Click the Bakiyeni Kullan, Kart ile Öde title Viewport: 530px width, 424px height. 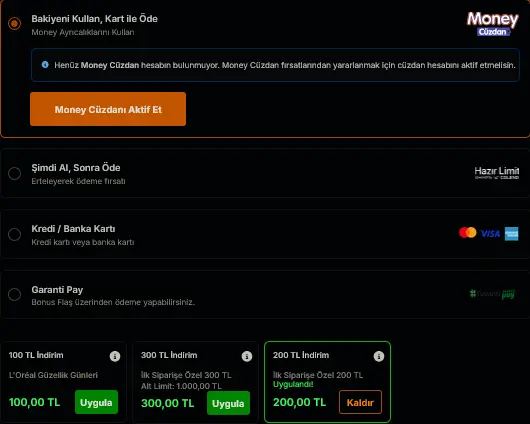(x=94, y=19)
